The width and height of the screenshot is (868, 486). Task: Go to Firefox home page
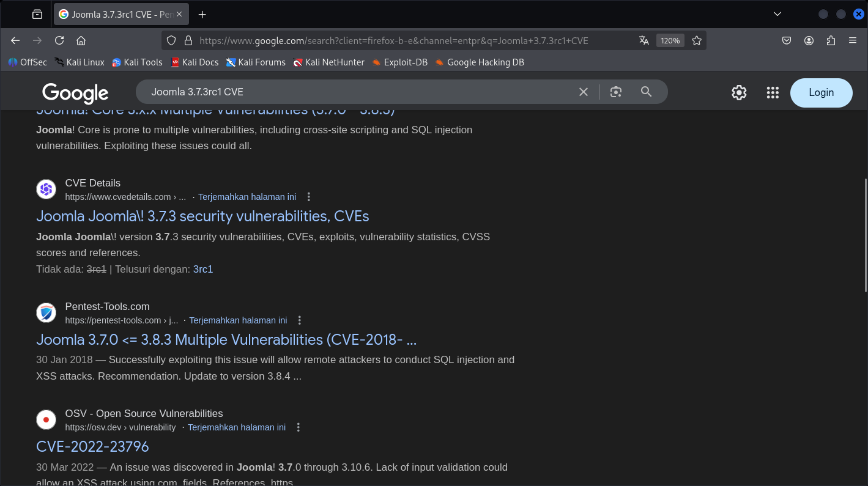[x=81, y=40]
